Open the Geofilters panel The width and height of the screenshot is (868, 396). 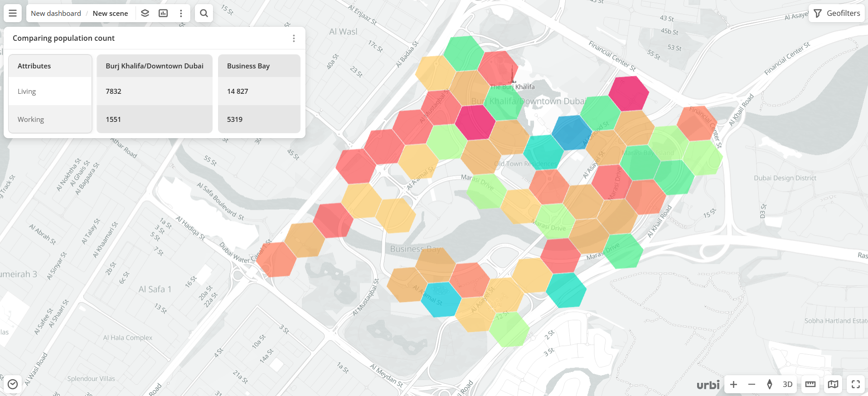tap(837, 13)
